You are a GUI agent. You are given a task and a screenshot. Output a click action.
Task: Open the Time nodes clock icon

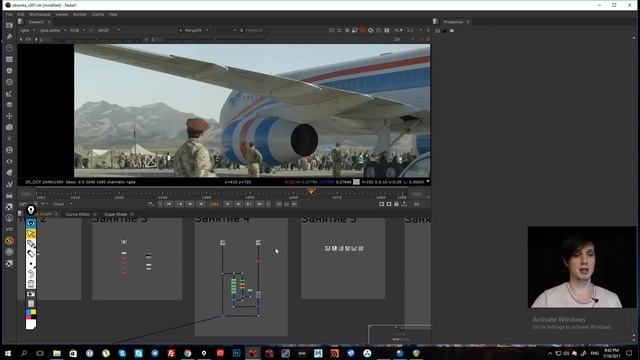coord(9,48)
